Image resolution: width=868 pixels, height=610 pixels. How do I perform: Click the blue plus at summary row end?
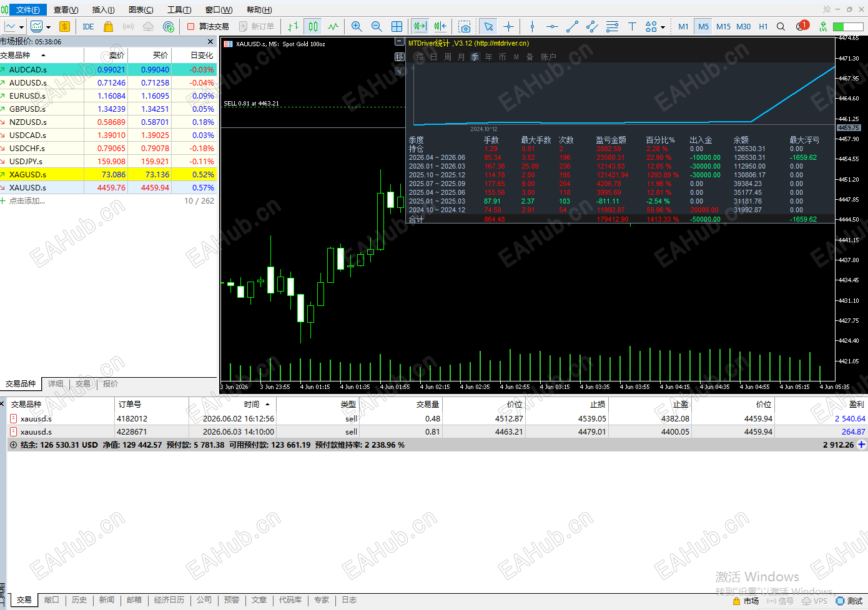[862, 445]
